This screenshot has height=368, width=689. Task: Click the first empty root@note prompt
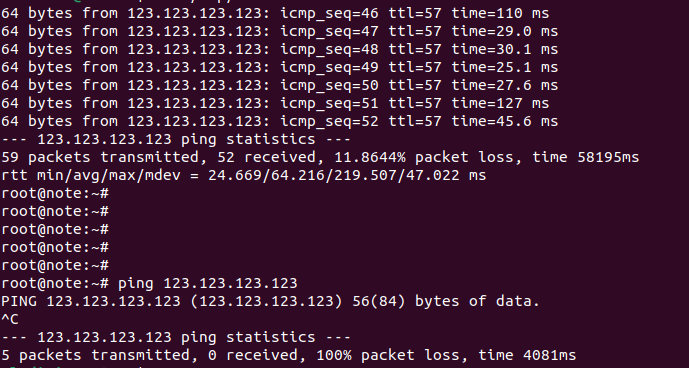point(55,193)
